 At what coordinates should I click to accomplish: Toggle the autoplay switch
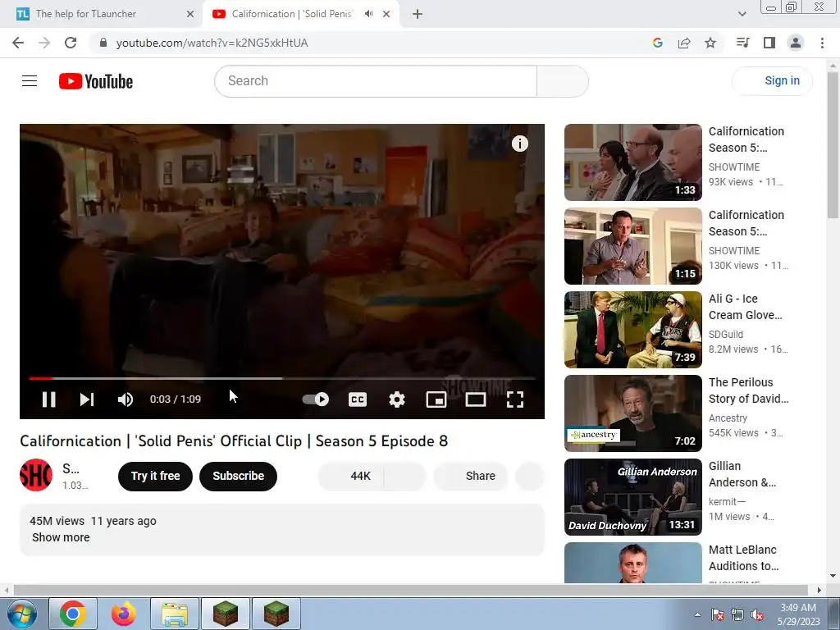pyautogui.click(x=316, y=399)
